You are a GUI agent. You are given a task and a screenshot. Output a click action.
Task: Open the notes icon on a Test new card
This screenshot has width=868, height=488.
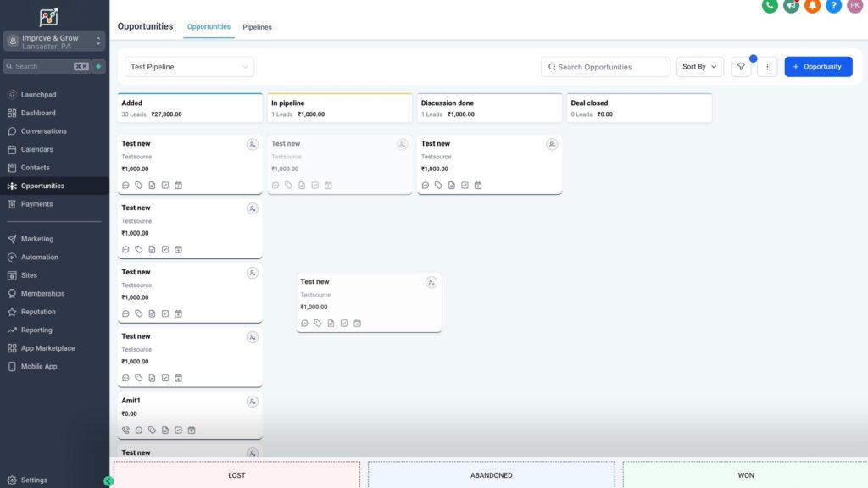pyautogui.click(x=153, y=185)
